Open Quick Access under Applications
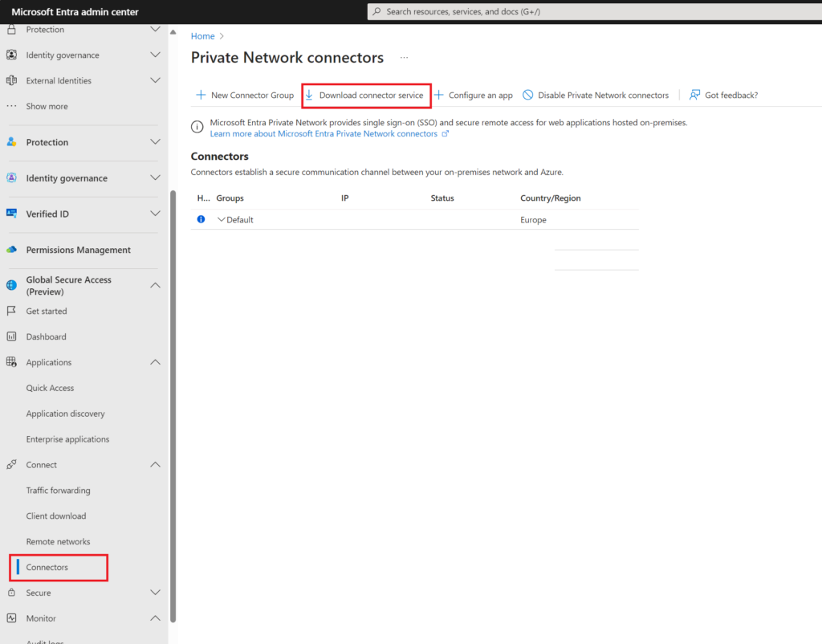This screenshot has height=644, width=822. coord(50,388)
